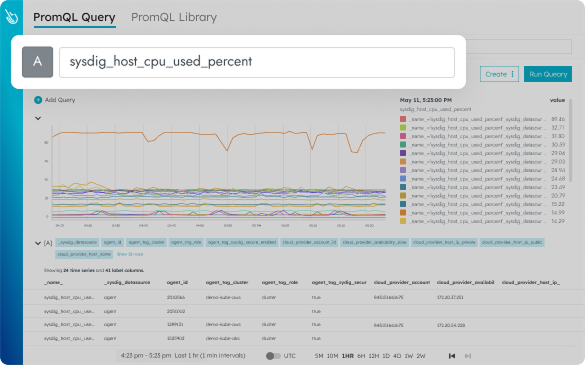This screenshot has width=585, height=365.
Task: Click the 172.20.37.251 table cell
Action: point(450,297)
